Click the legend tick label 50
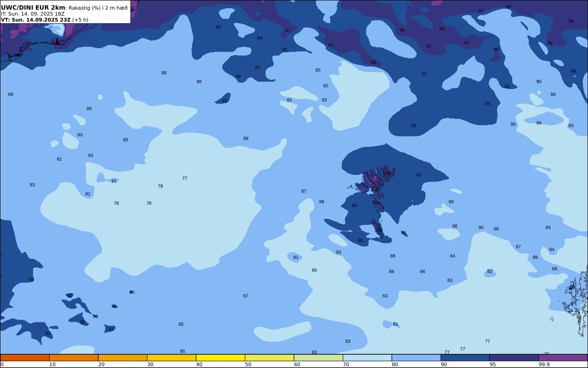This screenshot has height=368, width=588. [248, 364]
